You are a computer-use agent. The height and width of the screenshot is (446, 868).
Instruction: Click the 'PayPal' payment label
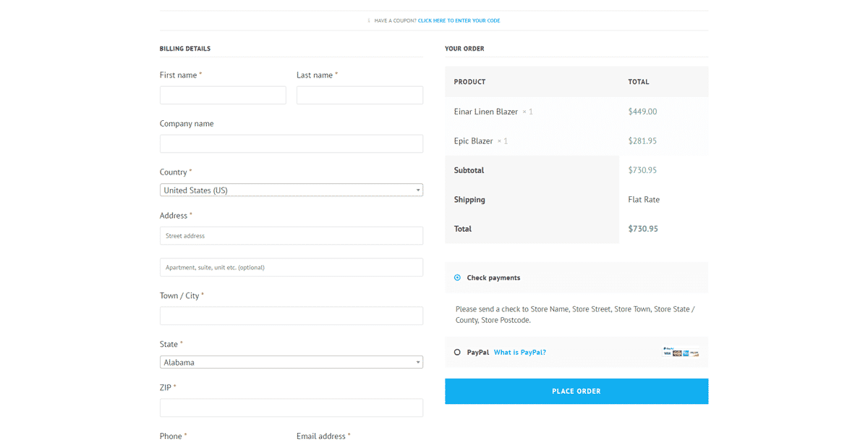pos(478,353)
